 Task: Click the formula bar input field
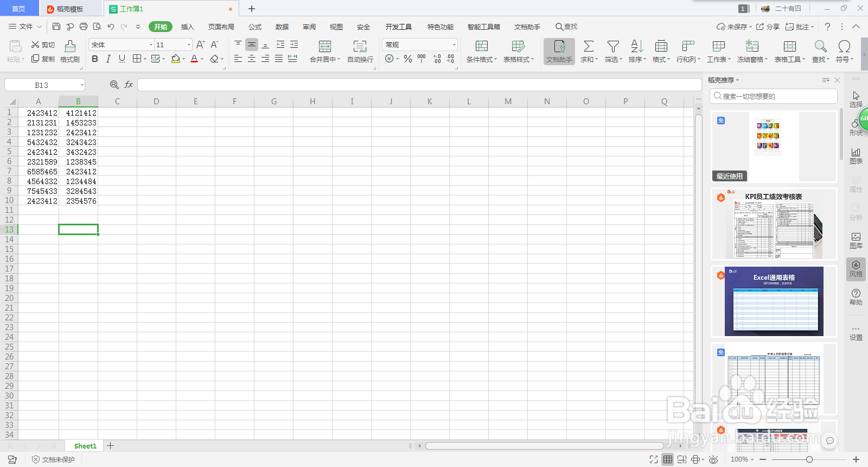click(x=419, y=85)
